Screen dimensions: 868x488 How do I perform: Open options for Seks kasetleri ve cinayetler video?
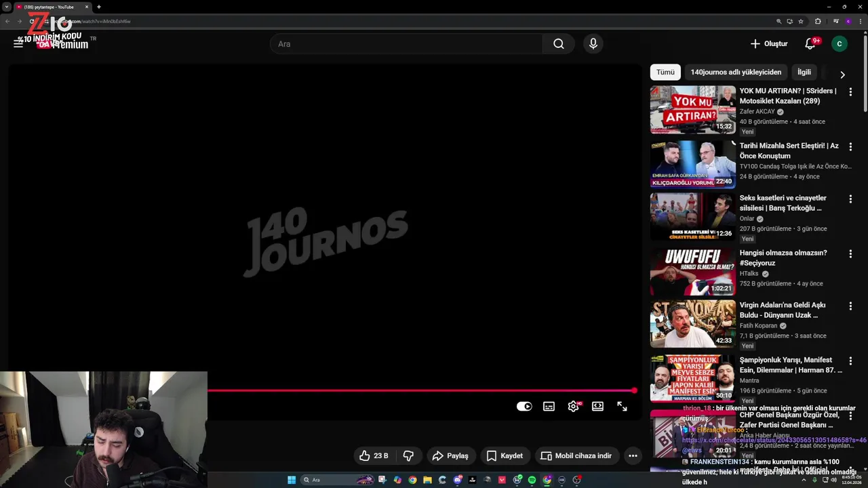(x=850, y=199)
